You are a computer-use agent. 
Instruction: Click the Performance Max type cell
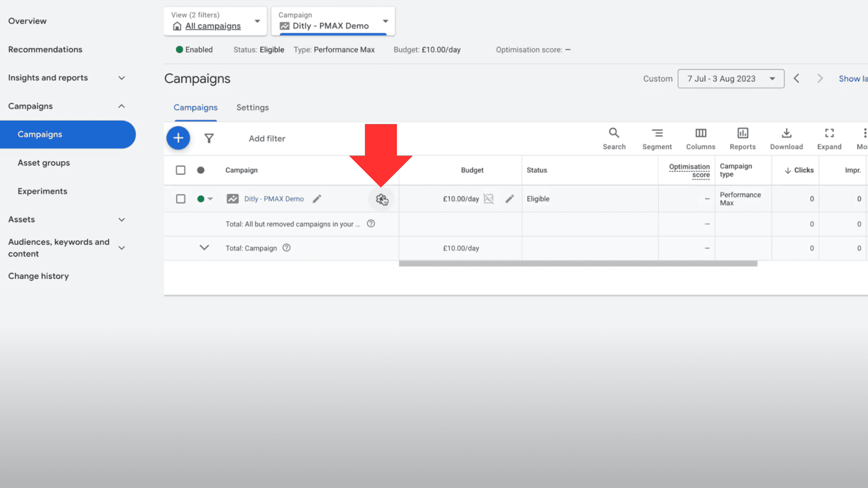(x=740, y=199)
